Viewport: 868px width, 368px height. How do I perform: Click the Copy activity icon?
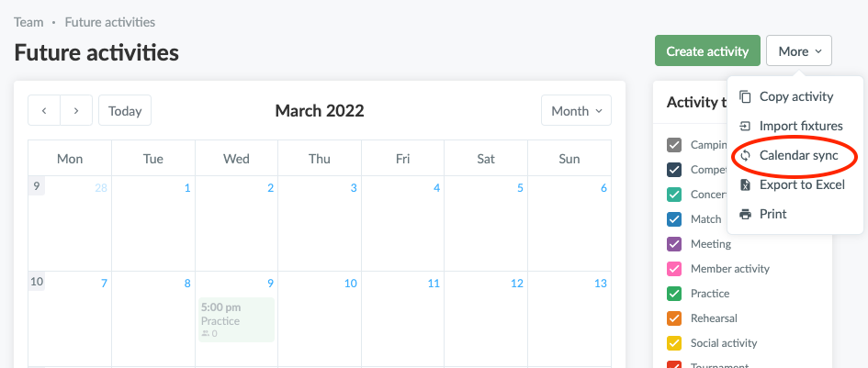point(746,97)
